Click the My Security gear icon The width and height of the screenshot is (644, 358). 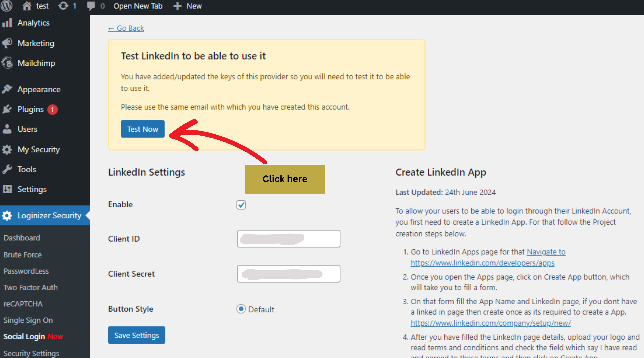click(x=7, y=149)
